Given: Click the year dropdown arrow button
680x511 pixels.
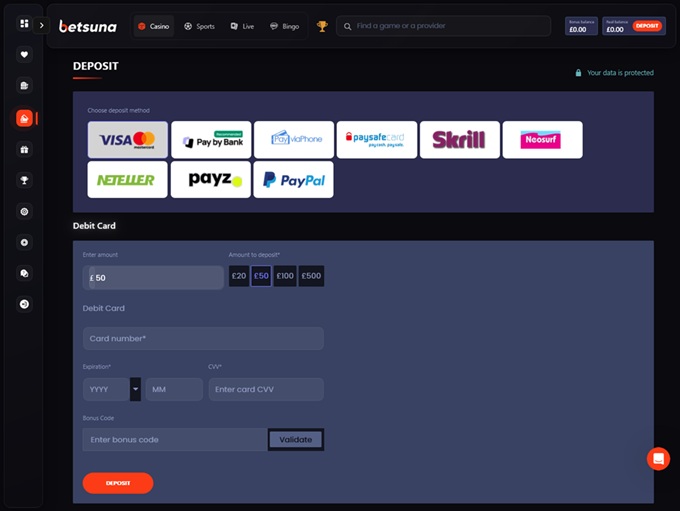Looking at the screenshot, I should tap(135, 389).
